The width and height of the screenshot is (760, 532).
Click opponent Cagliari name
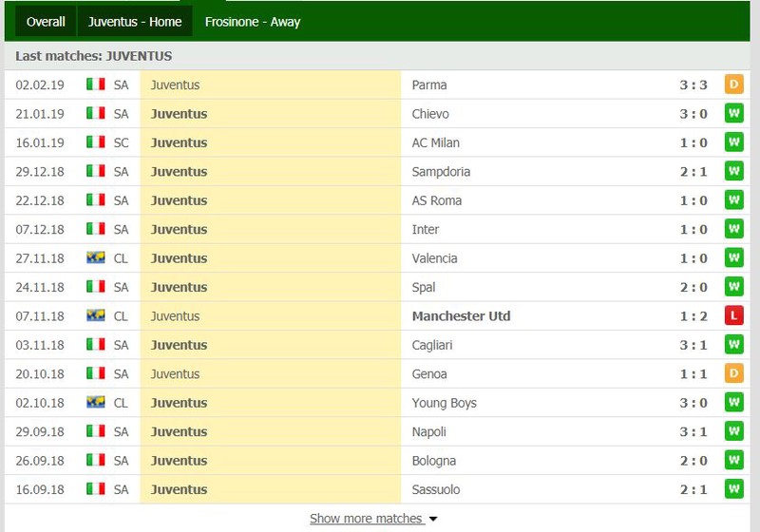coord(432,345)
